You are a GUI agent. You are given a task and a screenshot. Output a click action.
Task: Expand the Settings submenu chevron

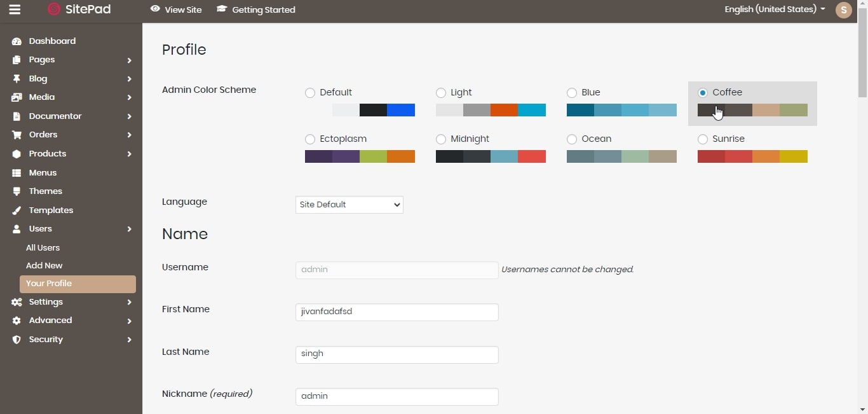129,302
